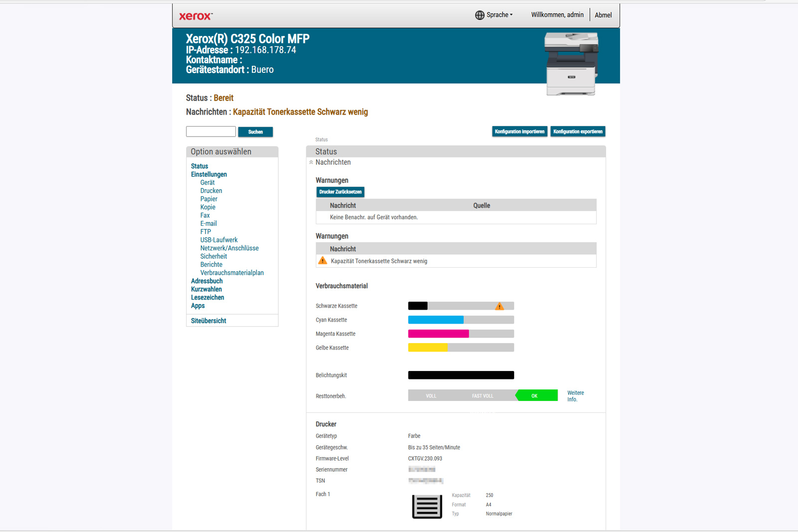This screenshot has width=798, height=532.
Task: Click Konfiguration importieren button
Action: pyautogui.click(x=519, y=132)
